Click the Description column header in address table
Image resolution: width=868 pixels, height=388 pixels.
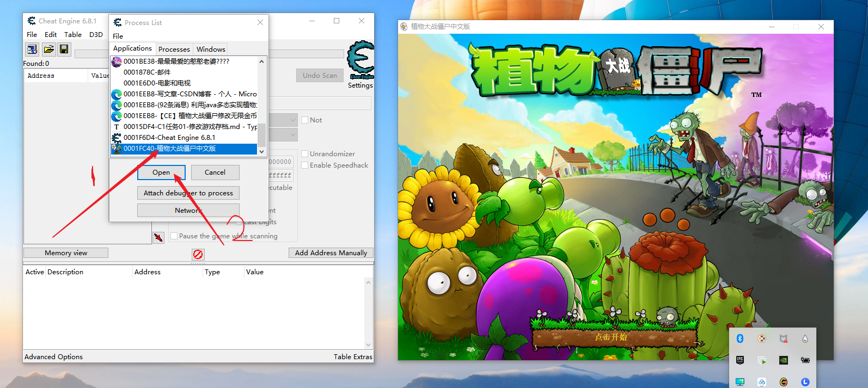click(x=88, y=272)
